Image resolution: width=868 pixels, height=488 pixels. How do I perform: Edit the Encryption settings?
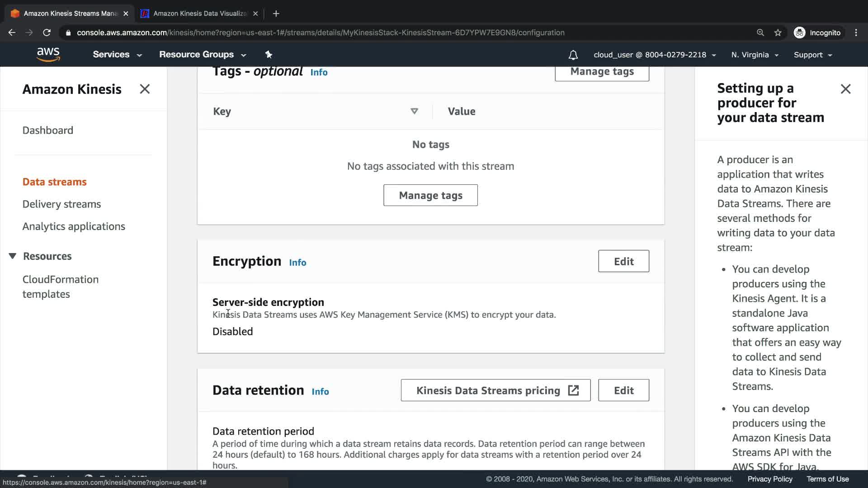pos(623,261)
